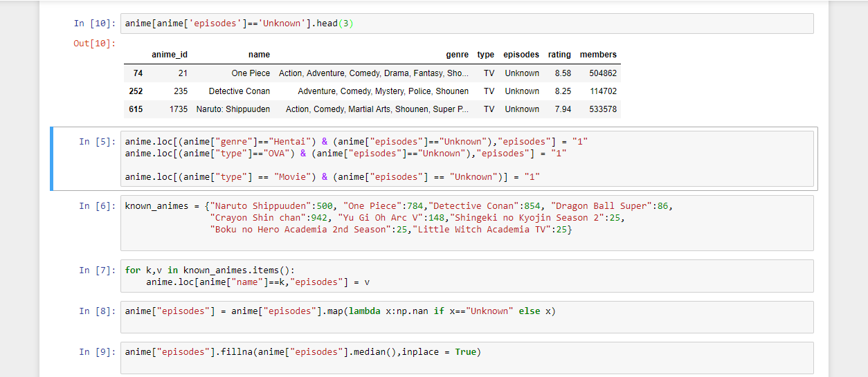Click the In [6] known_animes code cell
The width and height of the screenshot is (868, 377).
point(467,223)
